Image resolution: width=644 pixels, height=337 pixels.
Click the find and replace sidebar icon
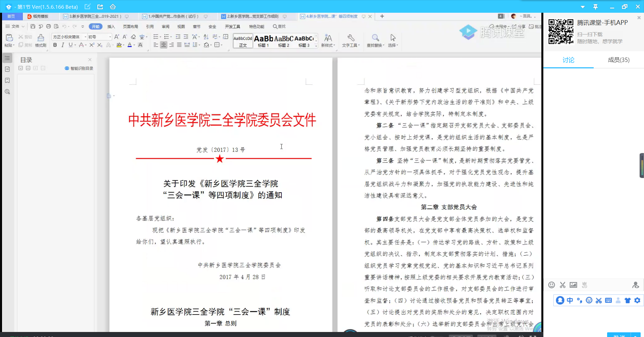[x=7, y=92]
